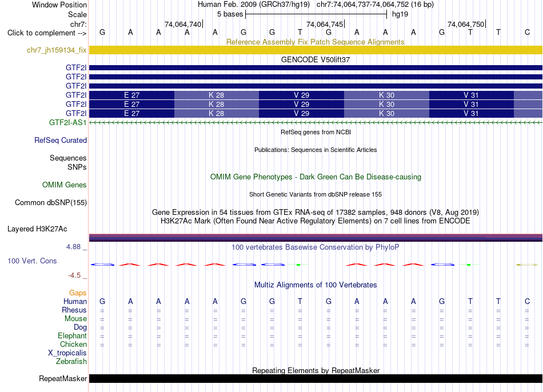Click the OMIM Genes track label

click(x=64, y=185)
